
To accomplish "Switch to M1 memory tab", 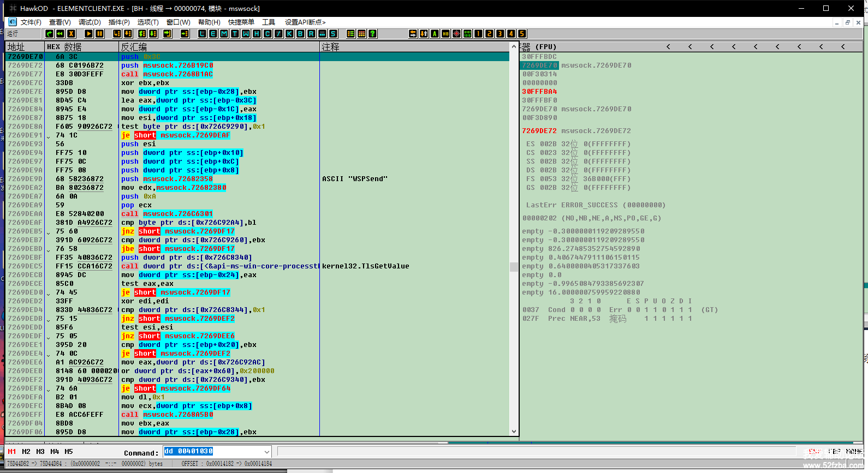I will 12,452.
